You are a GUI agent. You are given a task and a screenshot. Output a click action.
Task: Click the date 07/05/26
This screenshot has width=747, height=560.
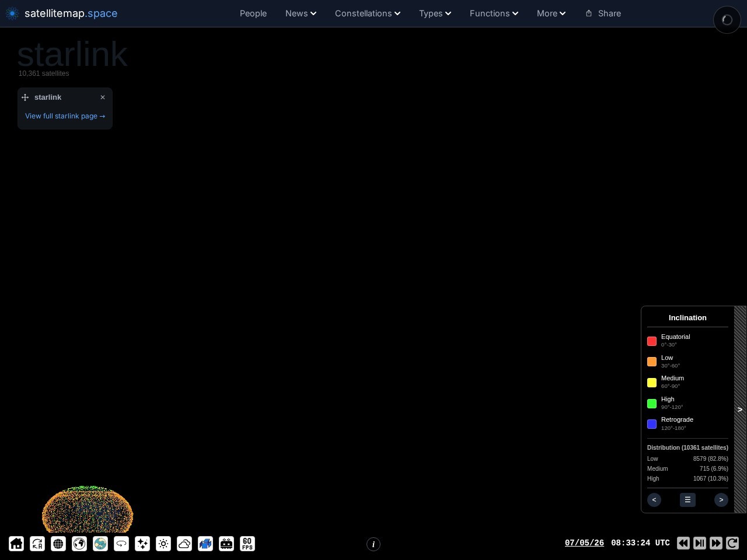tap(584, 543)
